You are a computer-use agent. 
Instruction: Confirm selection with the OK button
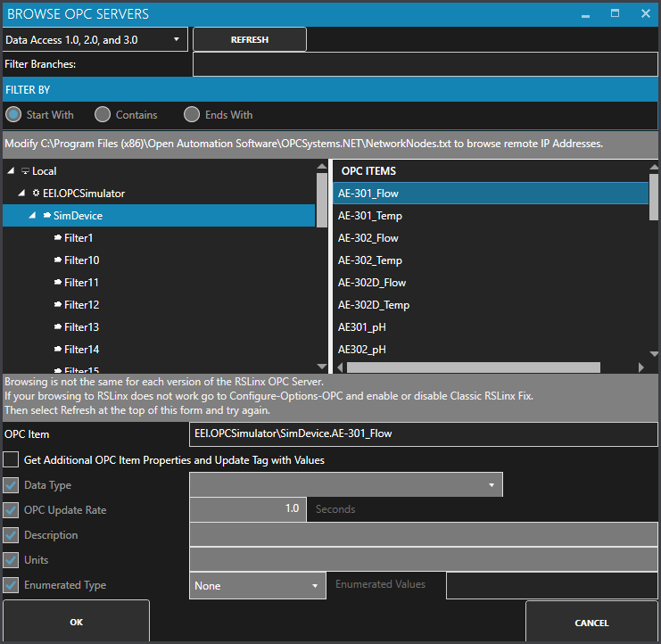point(76,623)
